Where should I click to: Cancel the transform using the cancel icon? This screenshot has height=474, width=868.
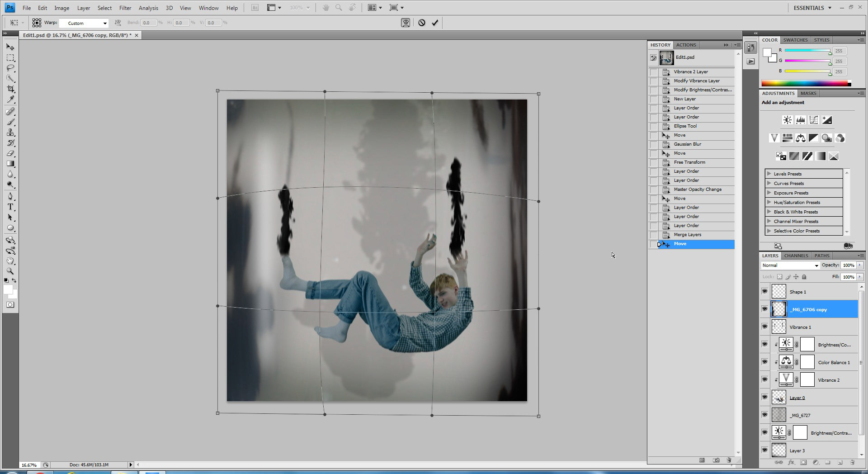(x=421, y=23)
